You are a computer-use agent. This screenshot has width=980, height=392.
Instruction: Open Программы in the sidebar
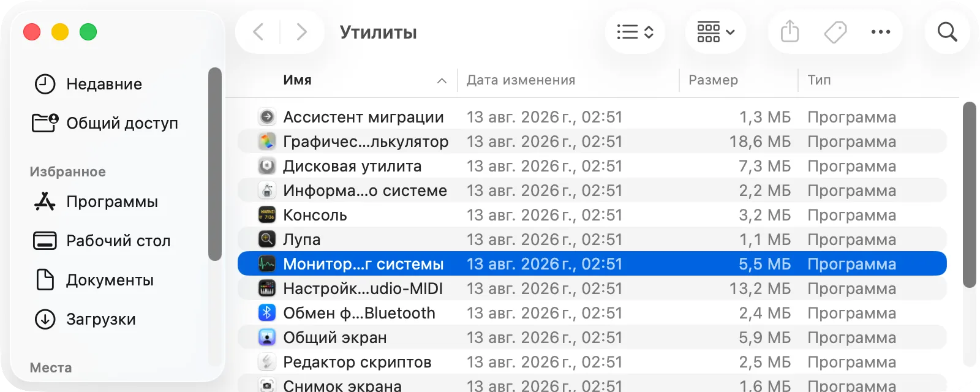click(x=112, y=202)
